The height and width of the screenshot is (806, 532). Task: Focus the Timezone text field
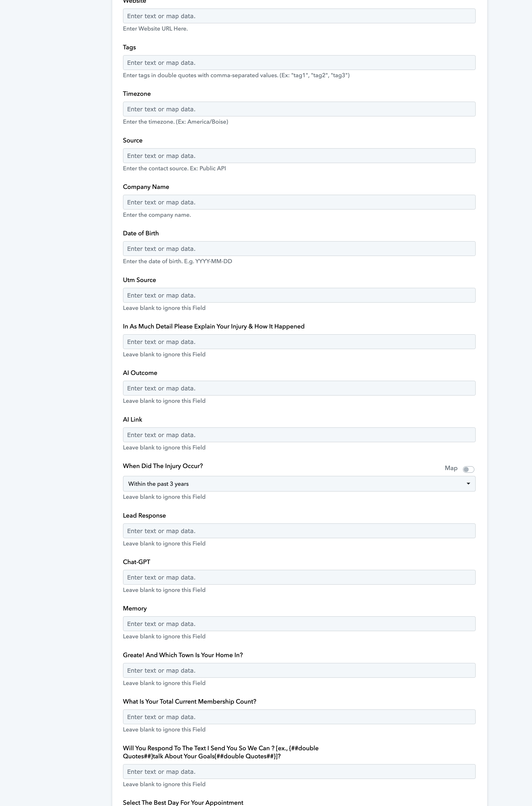(299, 109)
